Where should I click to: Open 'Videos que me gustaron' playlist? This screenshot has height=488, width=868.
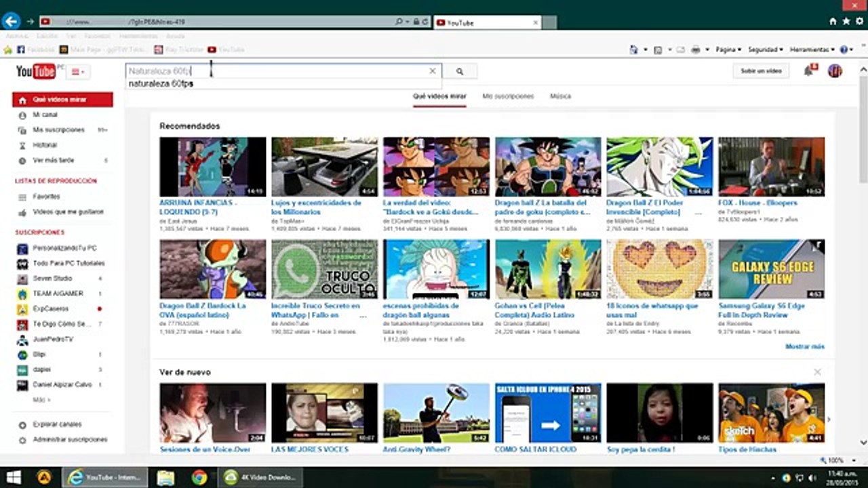point(68,212)
